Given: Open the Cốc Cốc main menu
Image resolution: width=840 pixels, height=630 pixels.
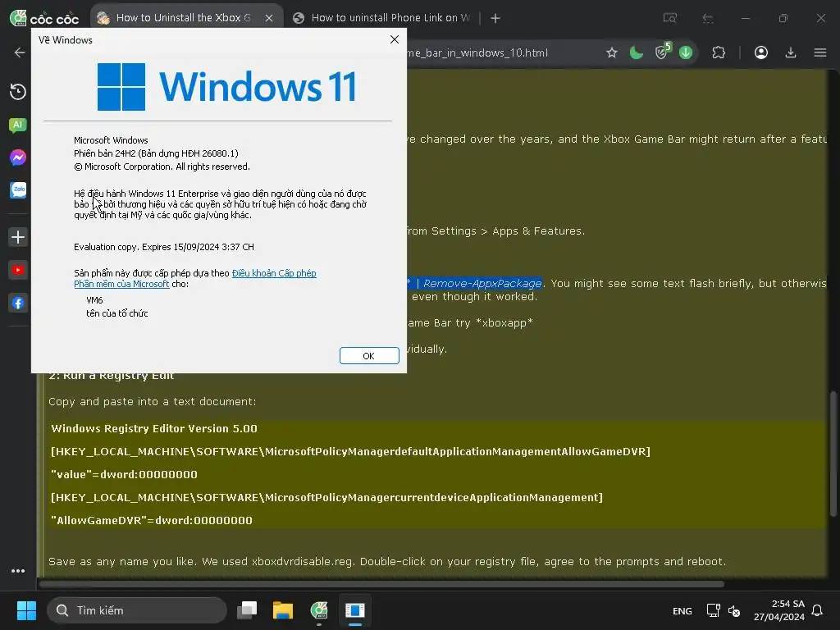Looking at the screenshot, I should tap(820, 52).
